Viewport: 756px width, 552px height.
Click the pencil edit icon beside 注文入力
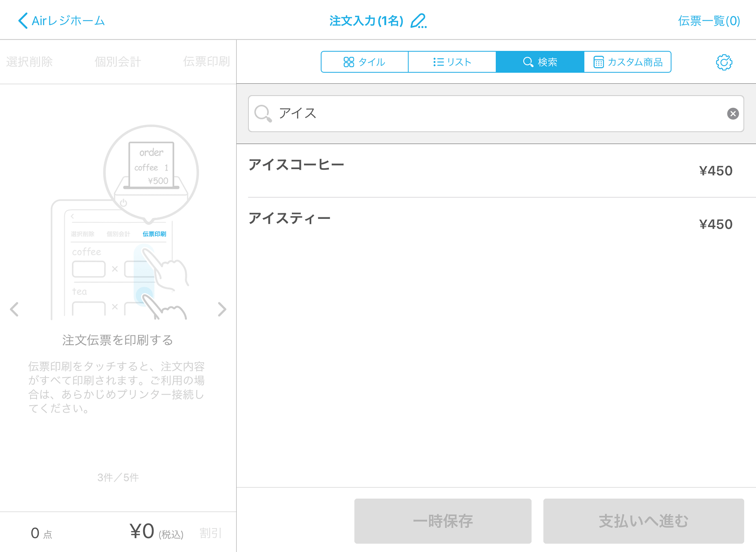coord(419,20)
